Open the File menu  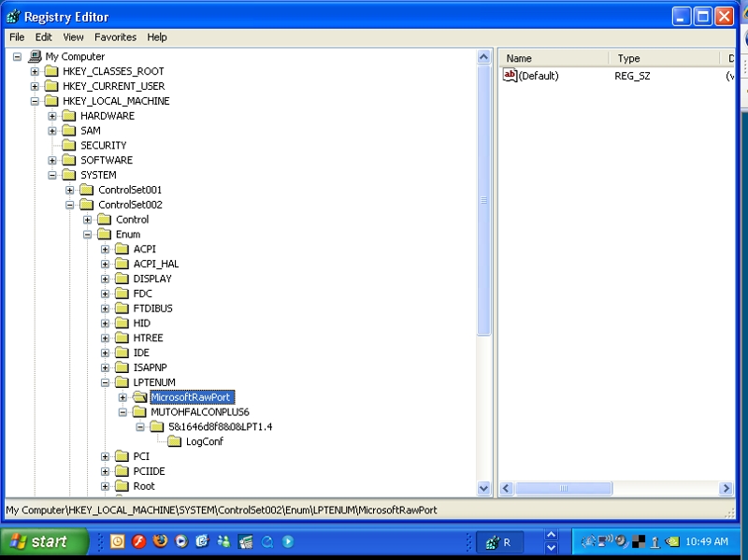[17, 37]
